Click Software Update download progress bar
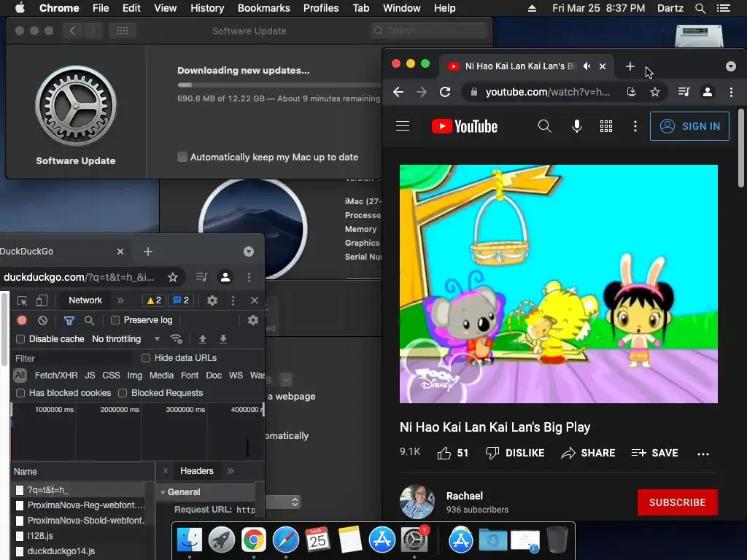 coord(279,85)
